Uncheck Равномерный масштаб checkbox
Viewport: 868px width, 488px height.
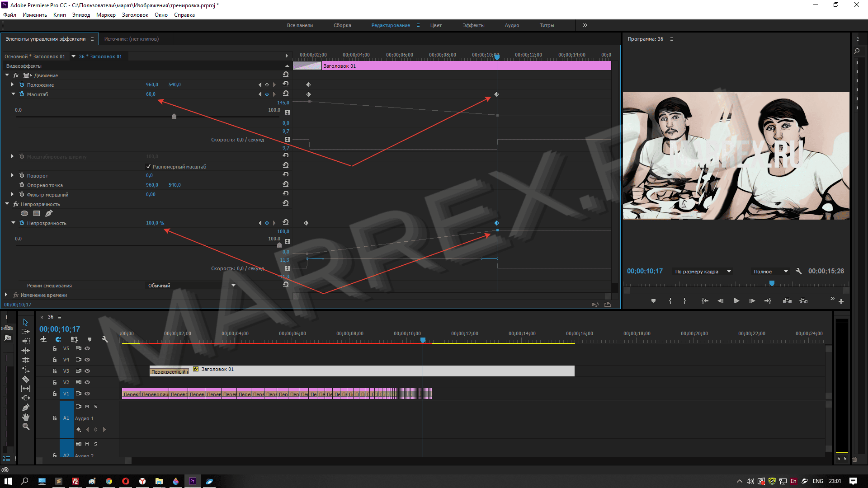[x=148, y=166]
